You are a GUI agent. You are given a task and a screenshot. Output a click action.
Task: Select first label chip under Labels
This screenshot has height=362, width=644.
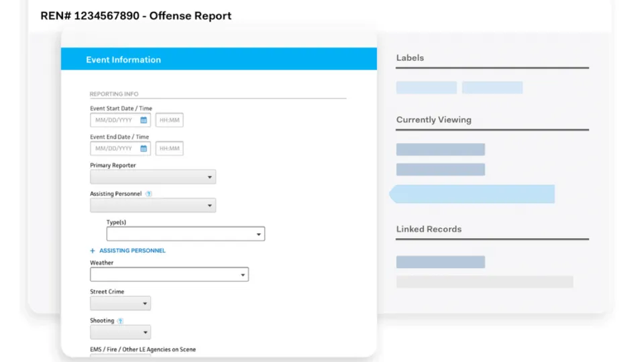(x=427, y=87)
